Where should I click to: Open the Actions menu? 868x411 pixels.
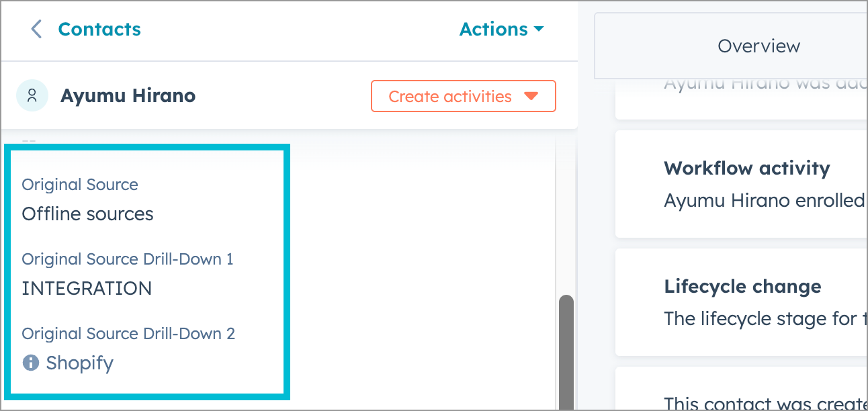point(494,29)
